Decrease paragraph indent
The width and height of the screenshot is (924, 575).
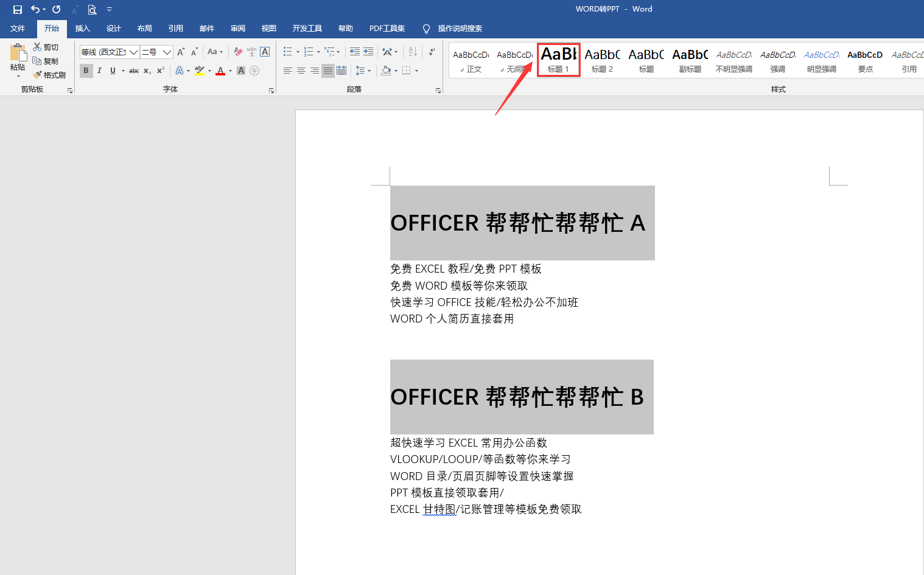tap(354, 52)
